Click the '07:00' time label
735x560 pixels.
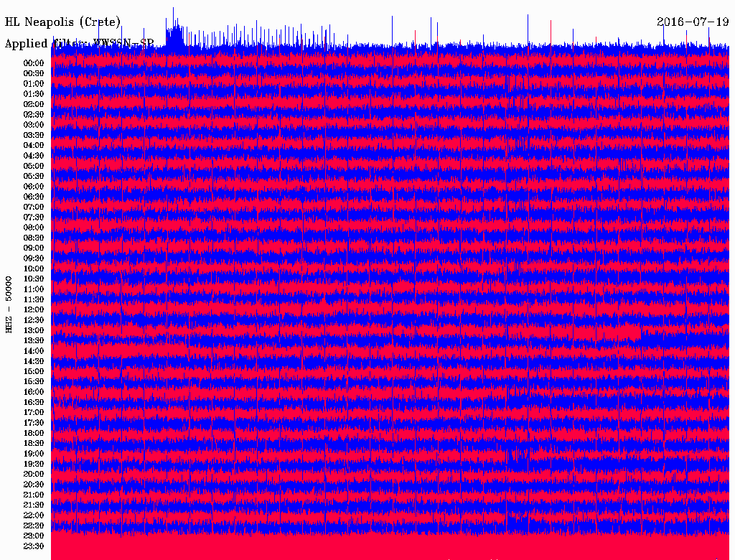pyautogui.click(x=34, y=207)
